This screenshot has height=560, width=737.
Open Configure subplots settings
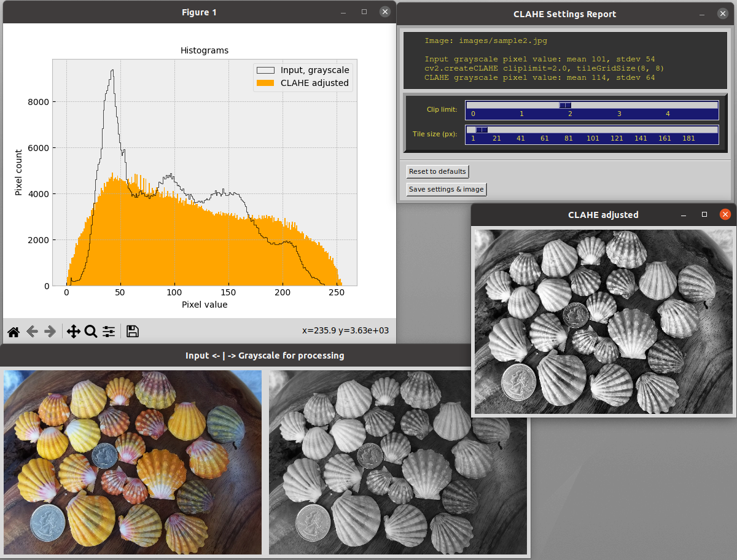109,332
